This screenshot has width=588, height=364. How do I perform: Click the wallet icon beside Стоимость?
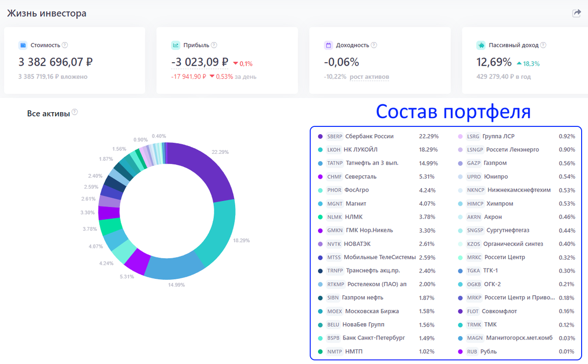click(23, 45)
